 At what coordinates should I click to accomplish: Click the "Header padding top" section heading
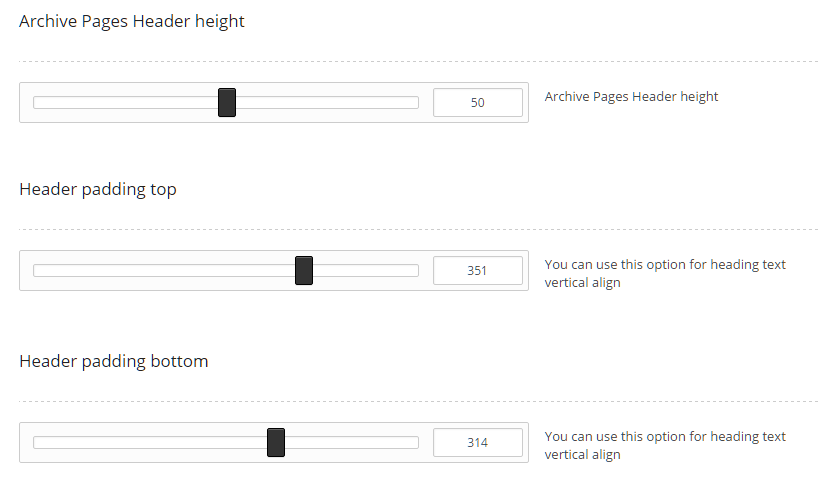tap(98, 189)
